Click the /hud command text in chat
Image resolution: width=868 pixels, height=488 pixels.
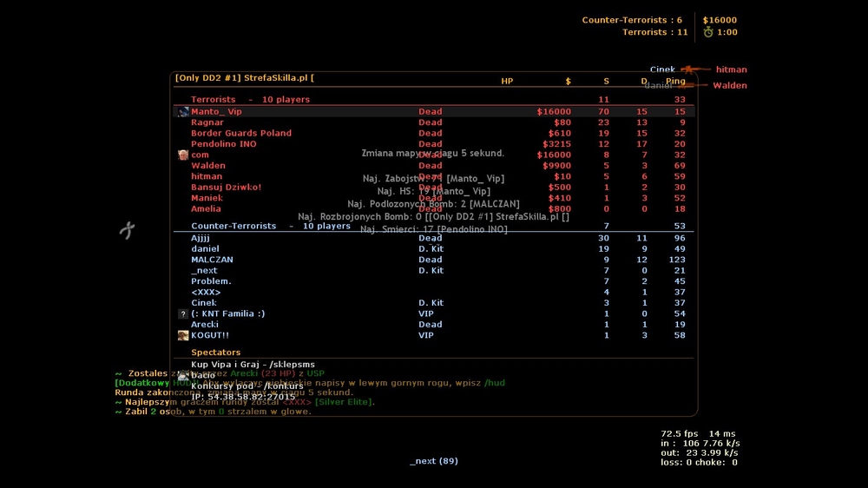point(495,383)
